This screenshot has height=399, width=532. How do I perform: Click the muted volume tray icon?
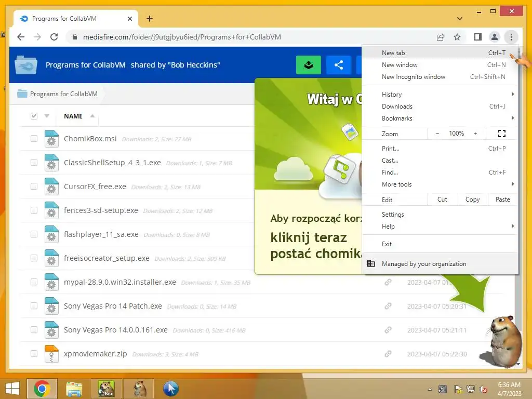(x=483, y=389)
